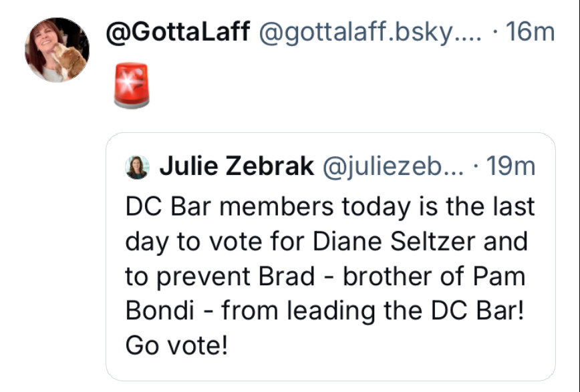Click the Julie Zebrak display name

(237, 166)
